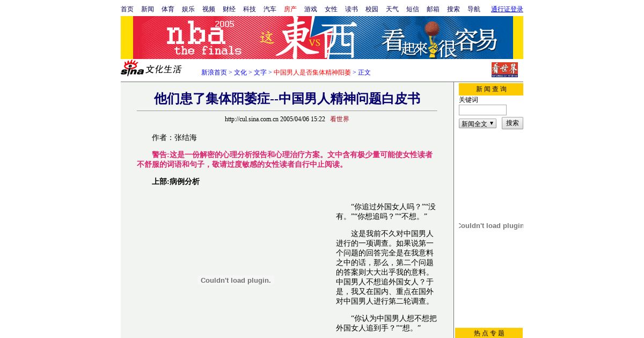Screen dimensions: 644x338
Task: Check 天气 link in navigation
Action: pyautogui.click(x=392, y=9)
